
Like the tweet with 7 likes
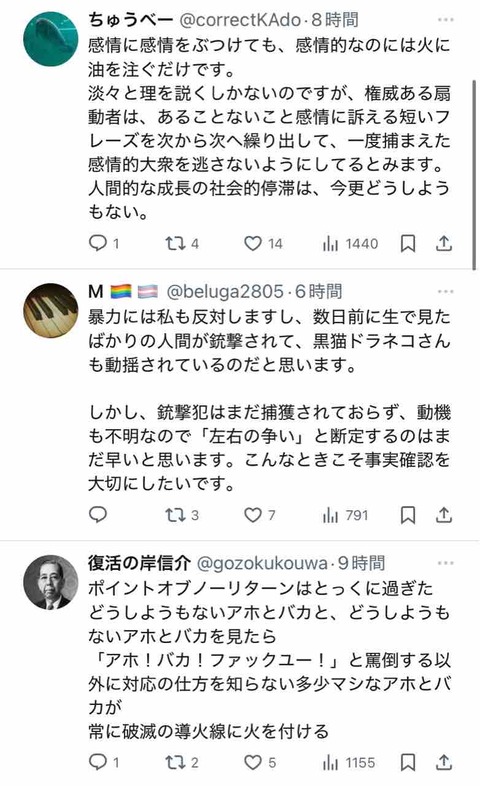(x=253, y=515)
